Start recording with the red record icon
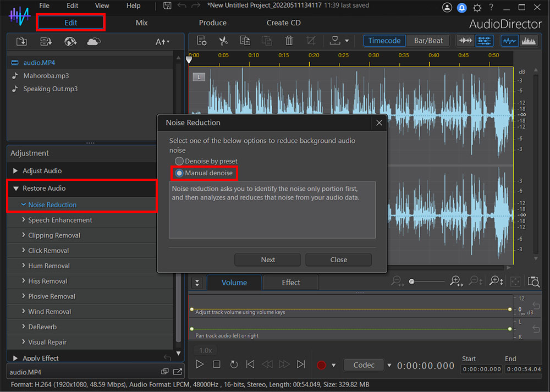 [321, 365]
